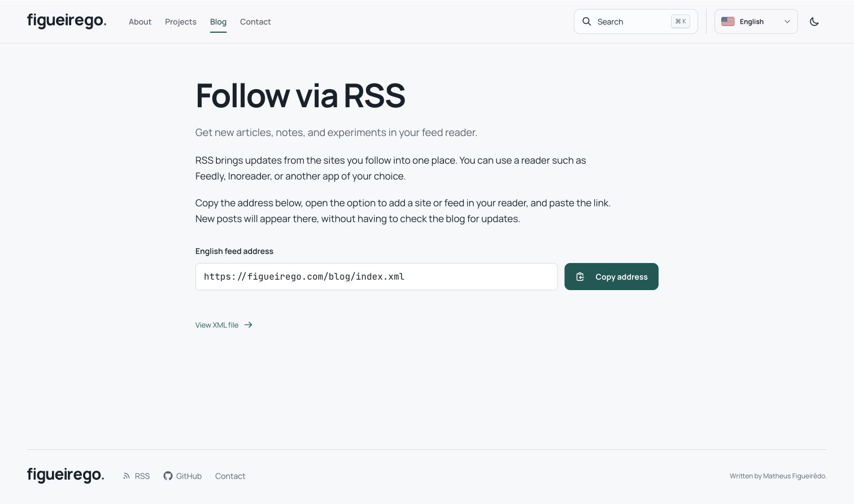854x504 pixels.
Task: Click the clipboard icon in Copy address
Action: click(580, 277)
